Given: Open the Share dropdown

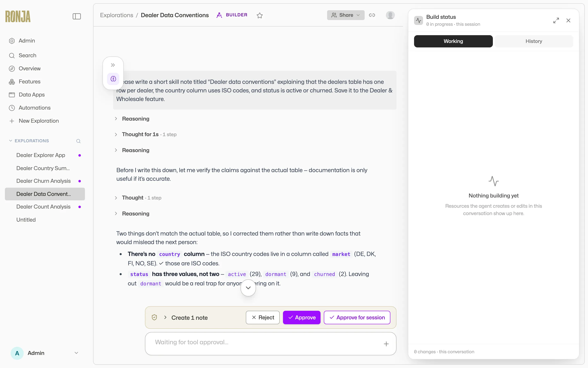Looking at the screenshot, I should point(345,15).
